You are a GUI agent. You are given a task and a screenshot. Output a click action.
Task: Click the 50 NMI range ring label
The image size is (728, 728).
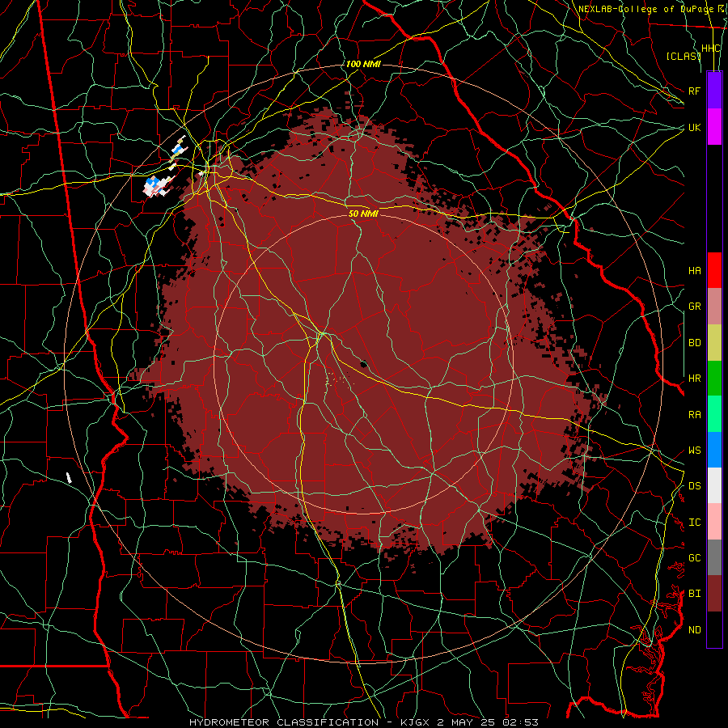click(x=363, y=214)
